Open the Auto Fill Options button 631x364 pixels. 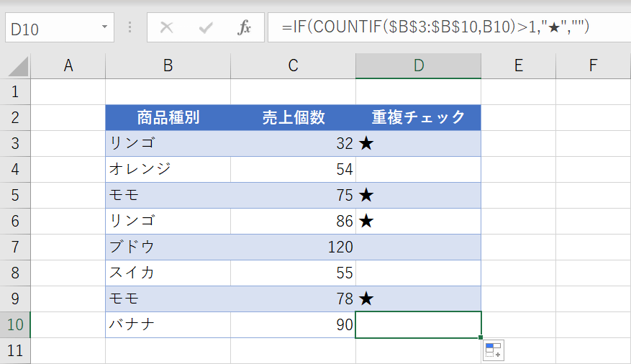coord(494,350)
